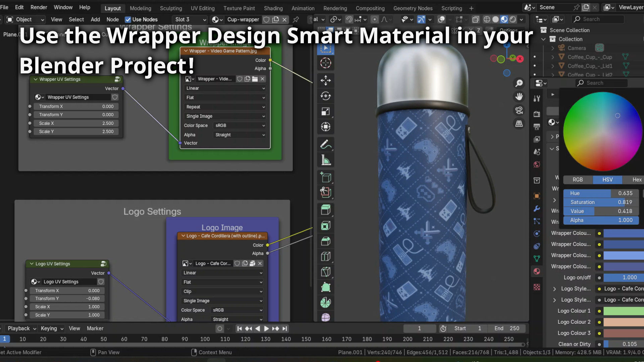Select the Scale tool in viewport toolbar
This screenshot has width=644, height=362.
coord(325,111)
